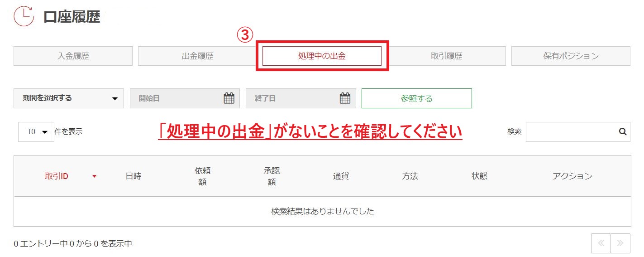Sort by the 状態 column header
Image resolution: width=644 pixels, height=257 pixels.
coord(479,176)
